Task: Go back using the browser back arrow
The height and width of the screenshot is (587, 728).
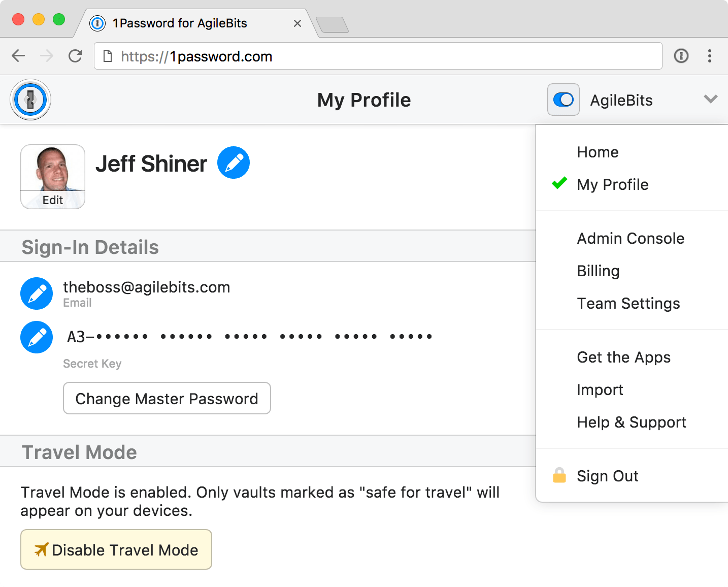Action: pos(18,56)
